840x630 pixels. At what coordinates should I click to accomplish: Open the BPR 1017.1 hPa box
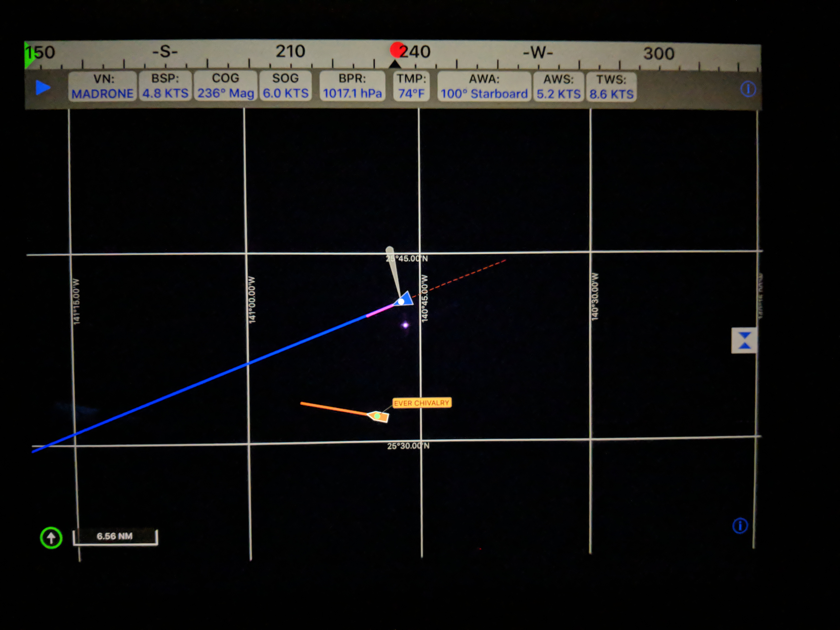pyautogui.click(x=352, y=86)
